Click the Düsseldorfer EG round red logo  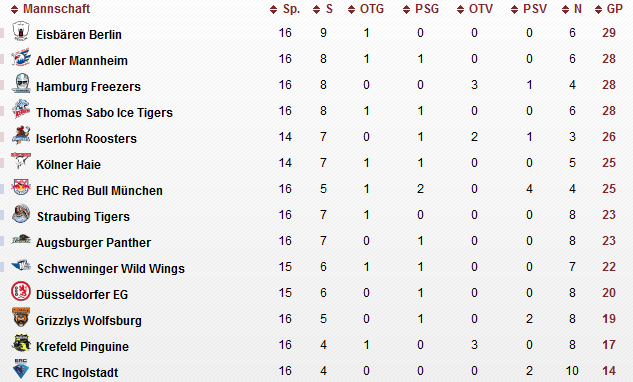click(x=21, y=291)
